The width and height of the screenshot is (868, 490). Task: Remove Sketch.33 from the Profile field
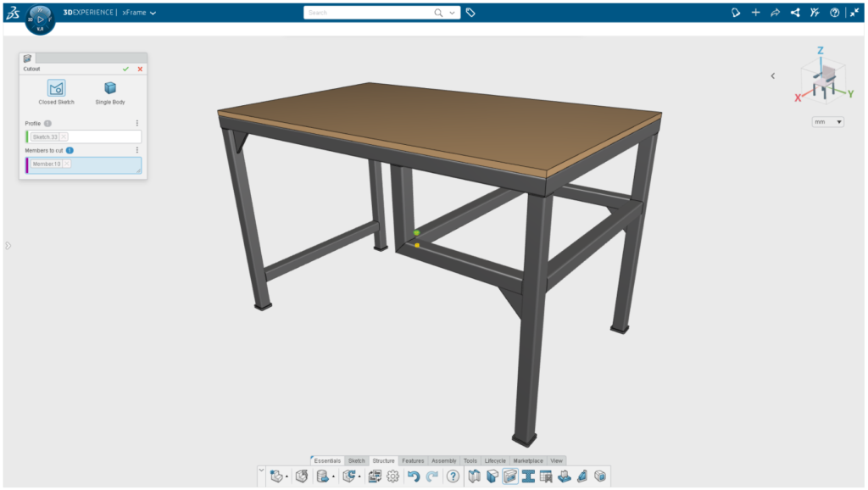click(x=64, y=136)
